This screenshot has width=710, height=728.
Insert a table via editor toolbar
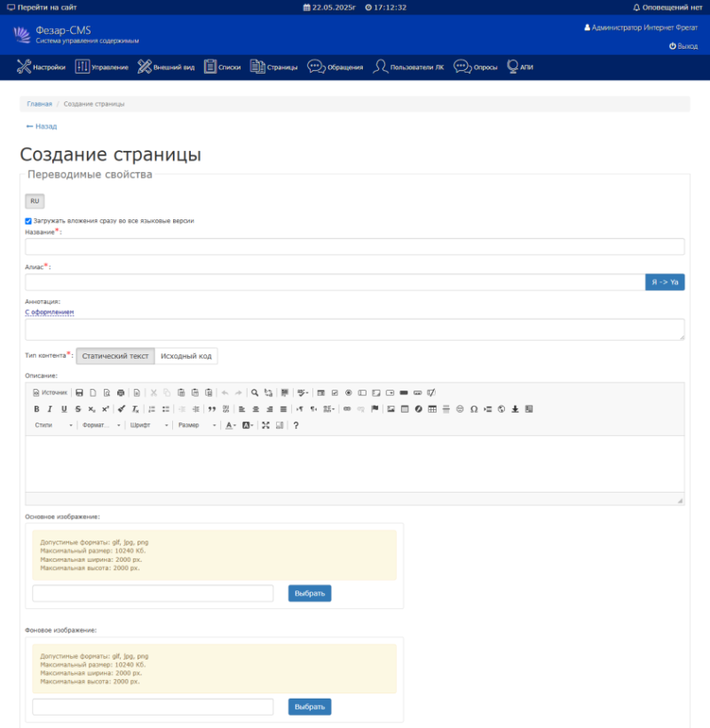click(432, 409)
